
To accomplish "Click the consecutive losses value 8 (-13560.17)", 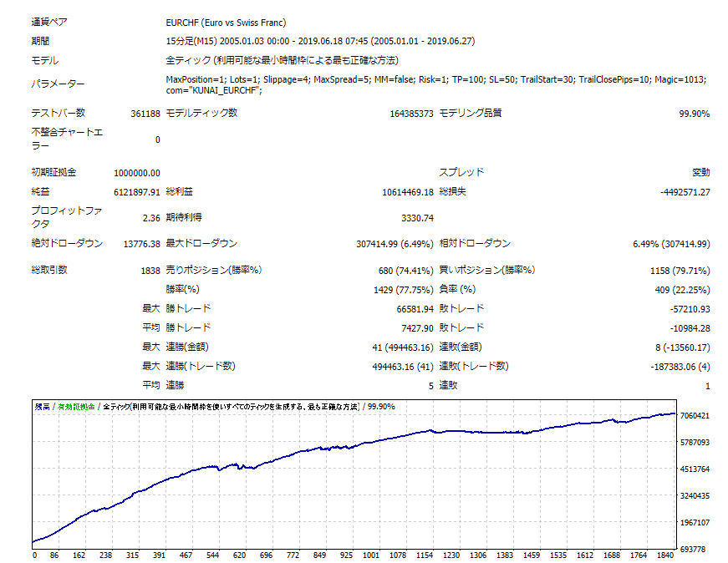I will [x=683, y=347].
